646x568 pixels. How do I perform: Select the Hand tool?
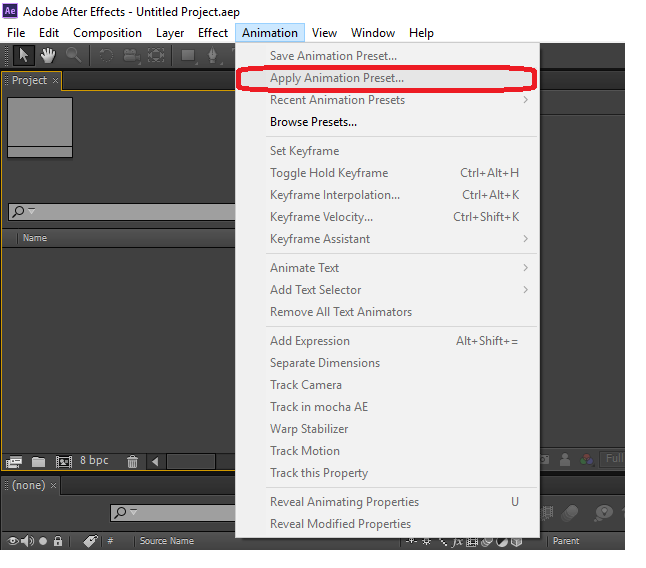pos(48,55)
